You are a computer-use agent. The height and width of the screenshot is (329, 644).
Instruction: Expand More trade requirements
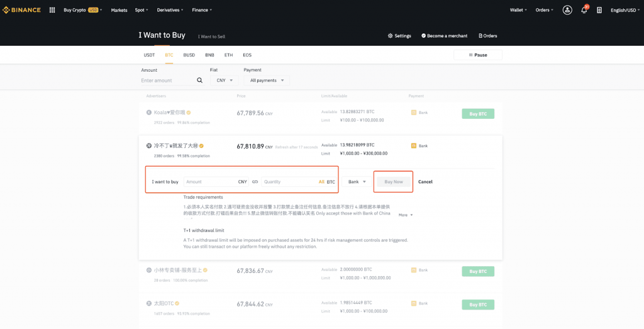point(405,215)
